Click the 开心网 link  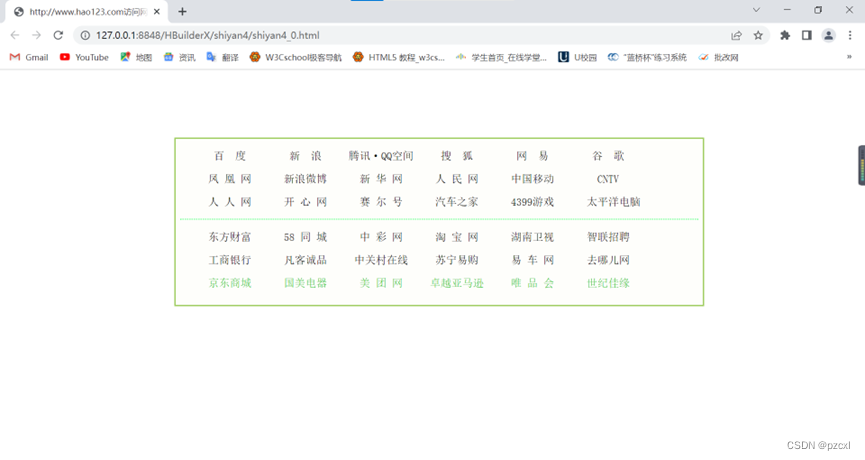306,202
